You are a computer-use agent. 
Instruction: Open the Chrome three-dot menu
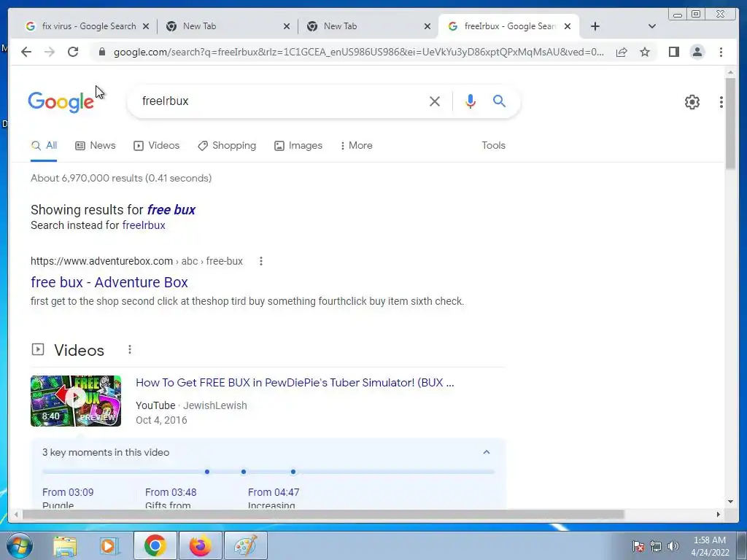tap(721, 52)
